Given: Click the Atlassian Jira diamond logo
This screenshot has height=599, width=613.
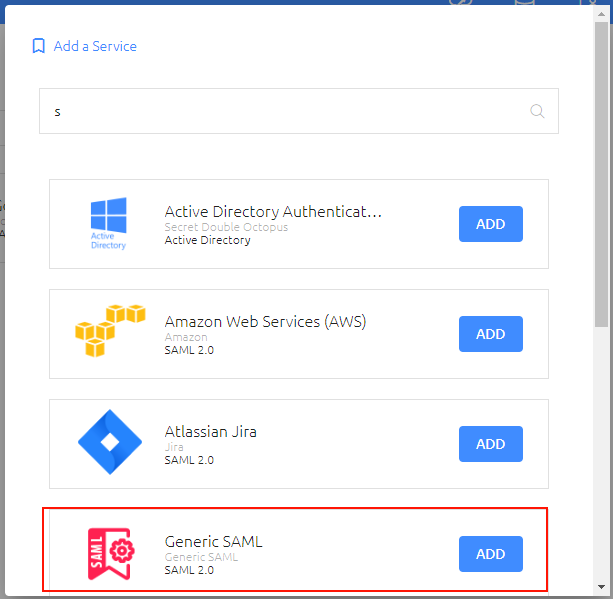Looking at the screenshot, I should [110, 442].
